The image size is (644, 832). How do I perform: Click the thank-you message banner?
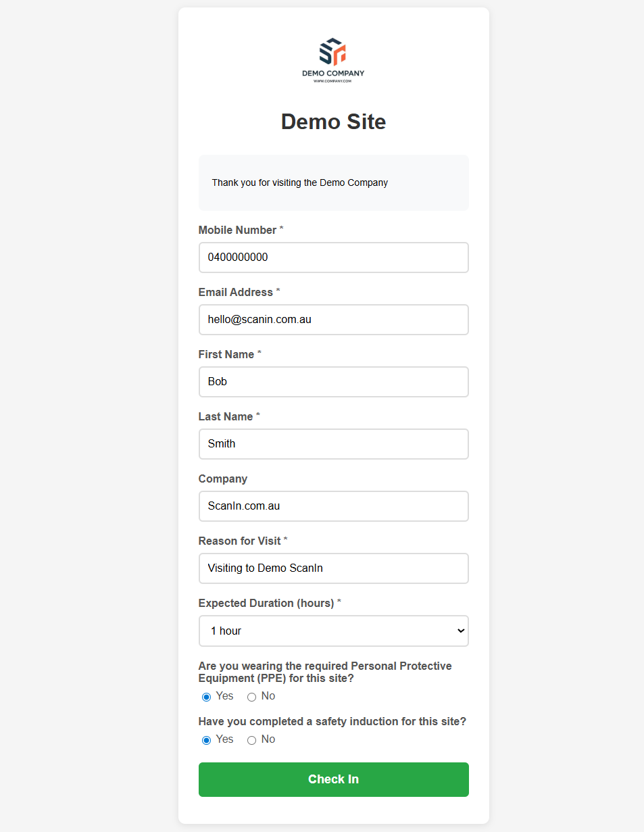(x=333, y=182)
